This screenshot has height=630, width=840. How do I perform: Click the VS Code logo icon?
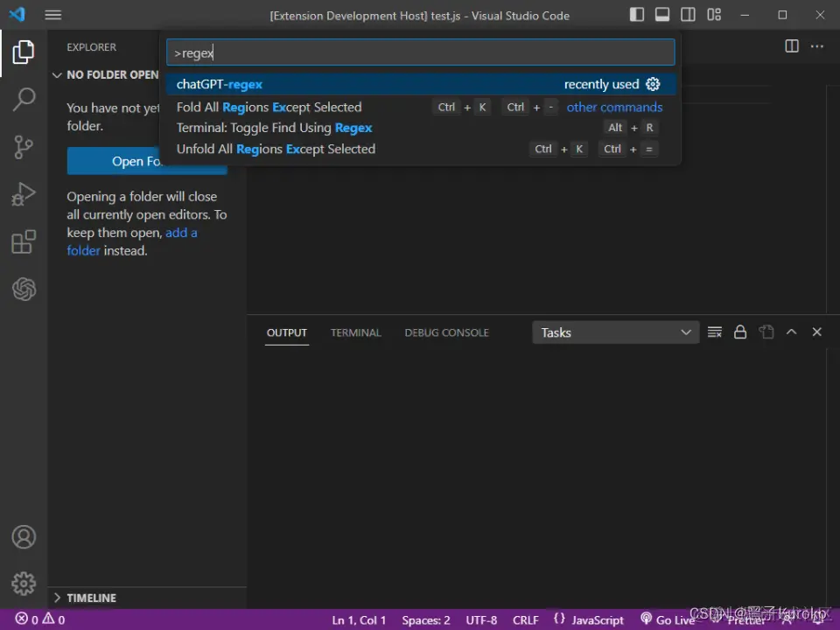point(17,15)
